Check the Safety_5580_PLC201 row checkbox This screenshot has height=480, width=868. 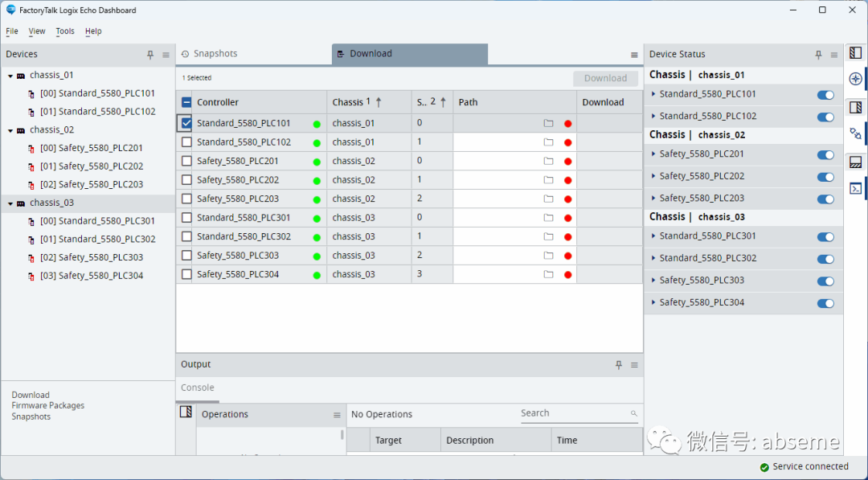[x=186, y=161]
